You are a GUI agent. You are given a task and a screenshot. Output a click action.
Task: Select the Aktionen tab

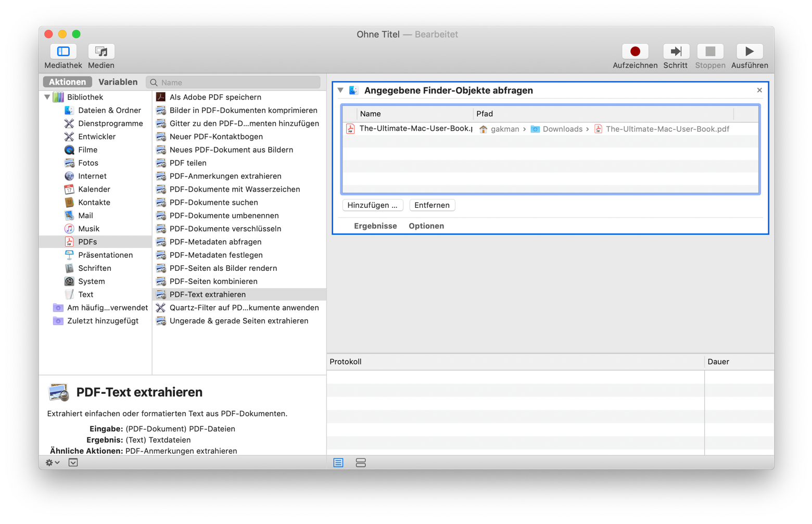pyautogui.click(x=67, y=82)
